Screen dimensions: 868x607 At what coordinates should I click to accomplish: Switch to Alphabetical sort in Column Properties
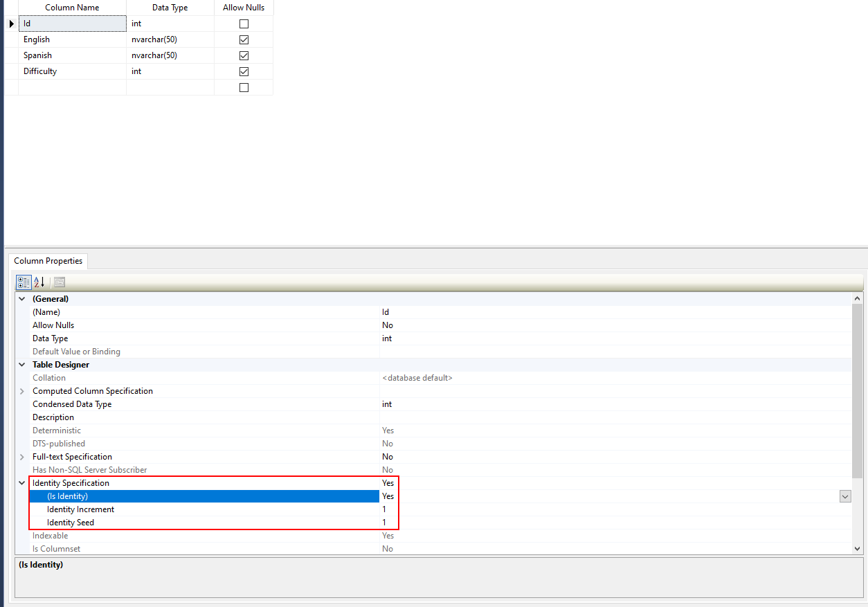[x=38, y=282]
